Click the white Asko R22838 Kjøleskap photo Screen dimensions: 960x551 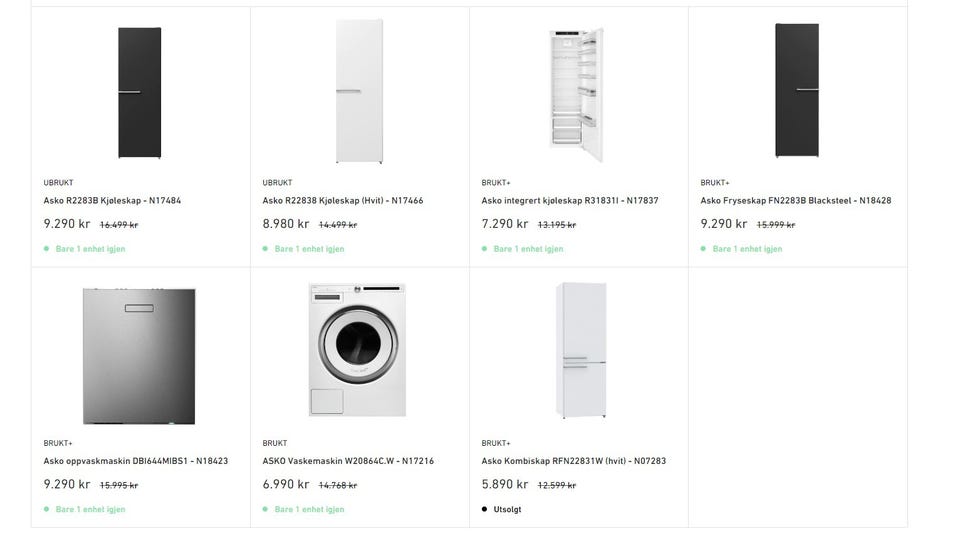coord(359,92)
